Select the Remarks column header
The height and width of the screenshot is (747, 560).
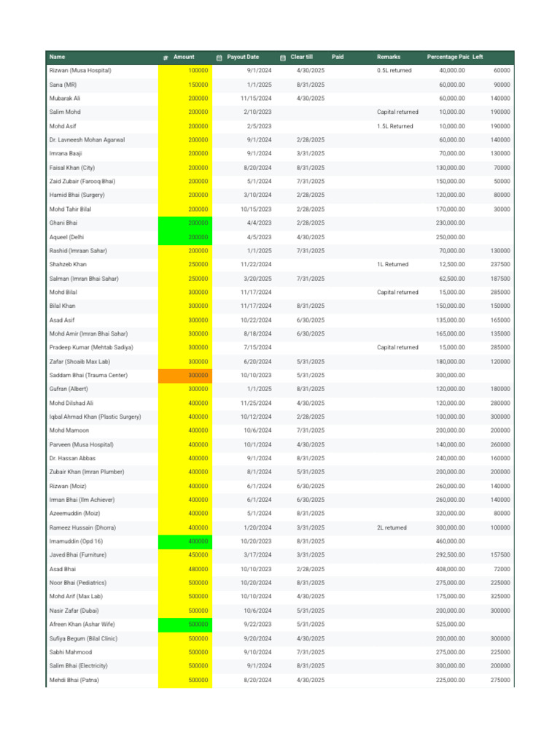pyautogui.click(x=389, y=57)
